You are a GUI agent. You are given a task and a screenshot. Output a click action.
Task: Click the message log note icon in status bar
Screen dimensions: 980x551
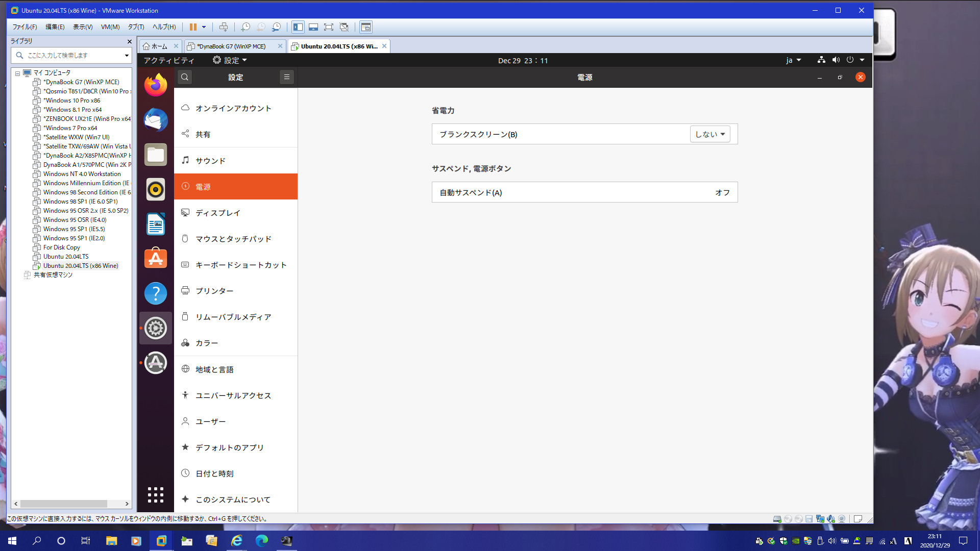[x=858, y=519]
